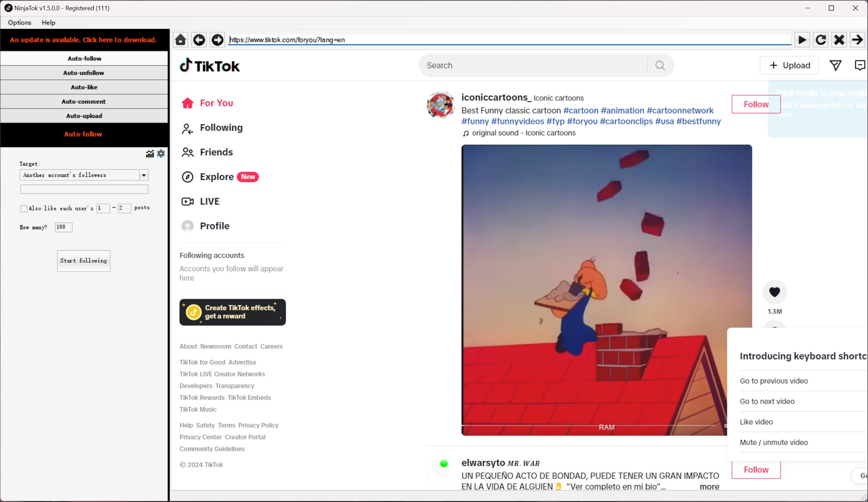Open the About footer link

click(188, 347)
